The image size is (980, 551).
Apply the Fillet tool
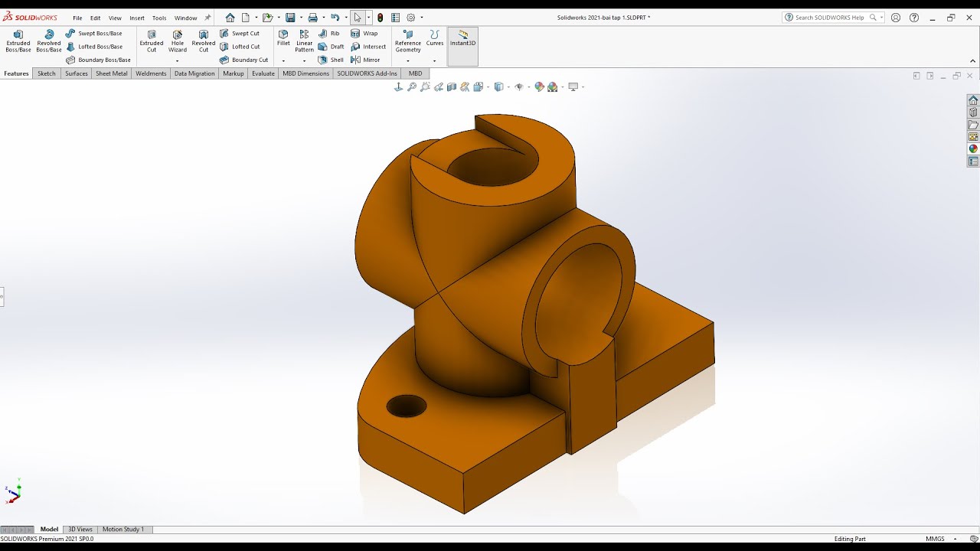click(283, 38)
